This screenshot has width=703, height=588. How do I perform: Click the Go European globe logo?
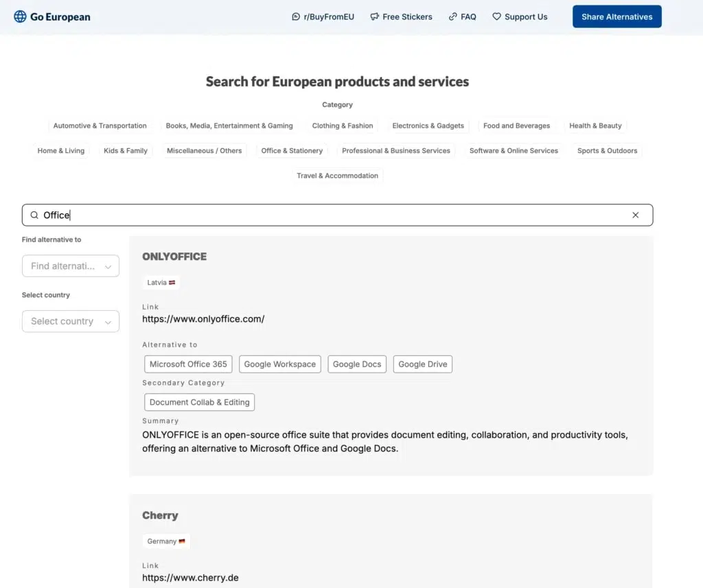[21, 16]
